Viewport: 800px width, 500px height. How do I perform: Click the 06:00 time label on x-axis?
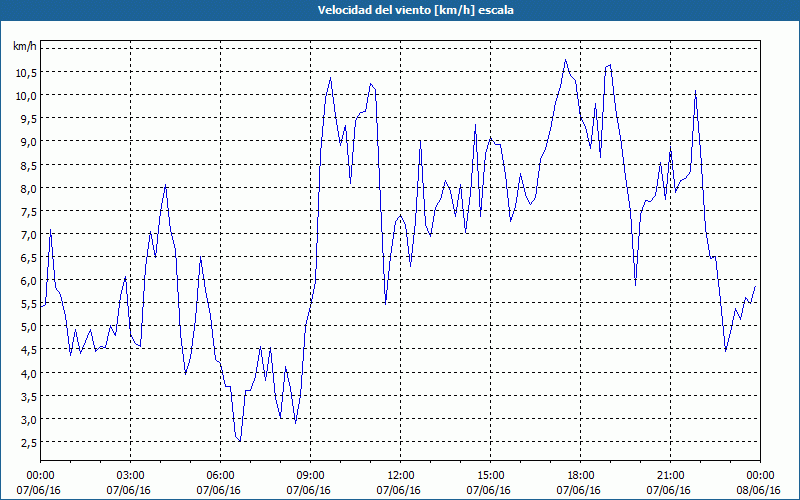tap(218, 476)
